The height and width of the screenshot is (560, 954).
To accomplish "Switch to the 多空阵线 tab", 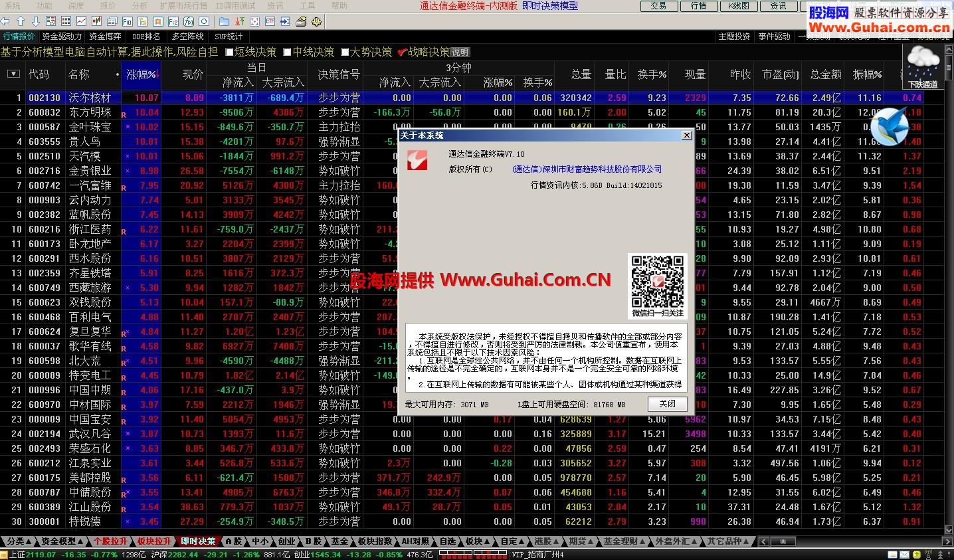I will pyautogui.click(x=187, y=37).
